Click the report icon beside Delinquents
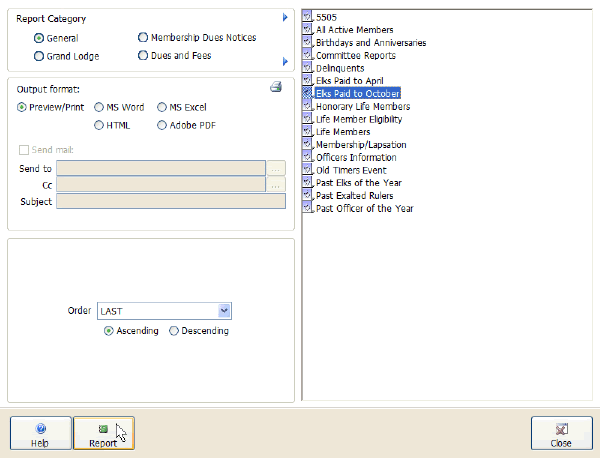Screen dimensions: 600x458 pyautogui.click(x=308, y=68)
